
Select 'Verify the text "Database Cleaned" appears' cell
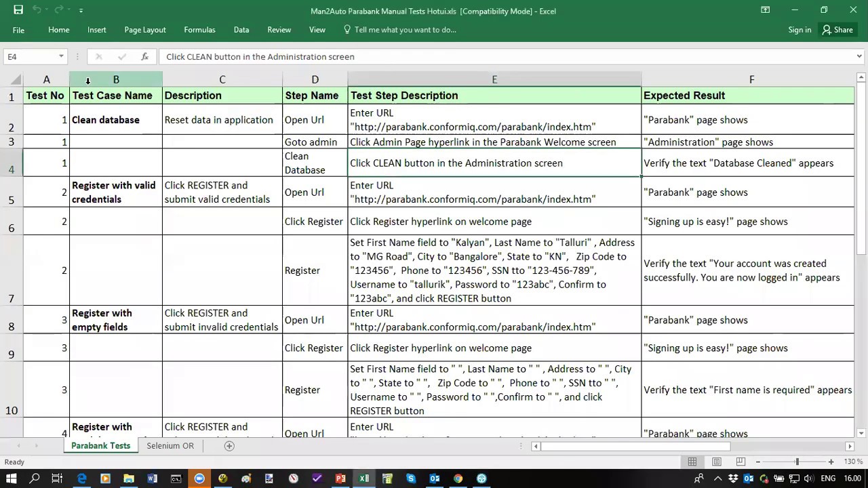click(x=748, y=163)
